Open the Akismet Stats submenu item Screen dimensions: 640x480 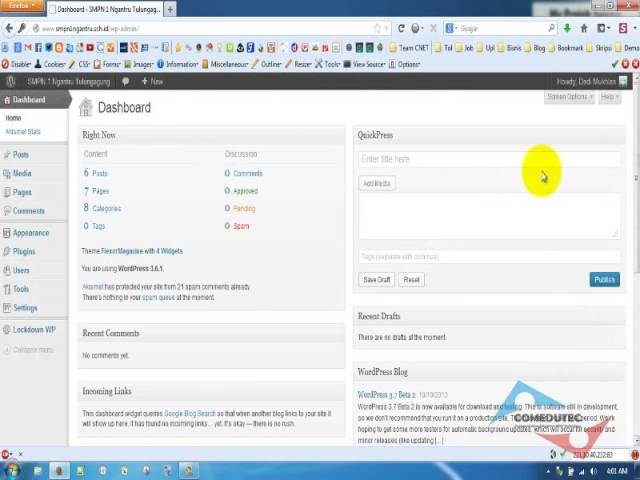(23, 132)
